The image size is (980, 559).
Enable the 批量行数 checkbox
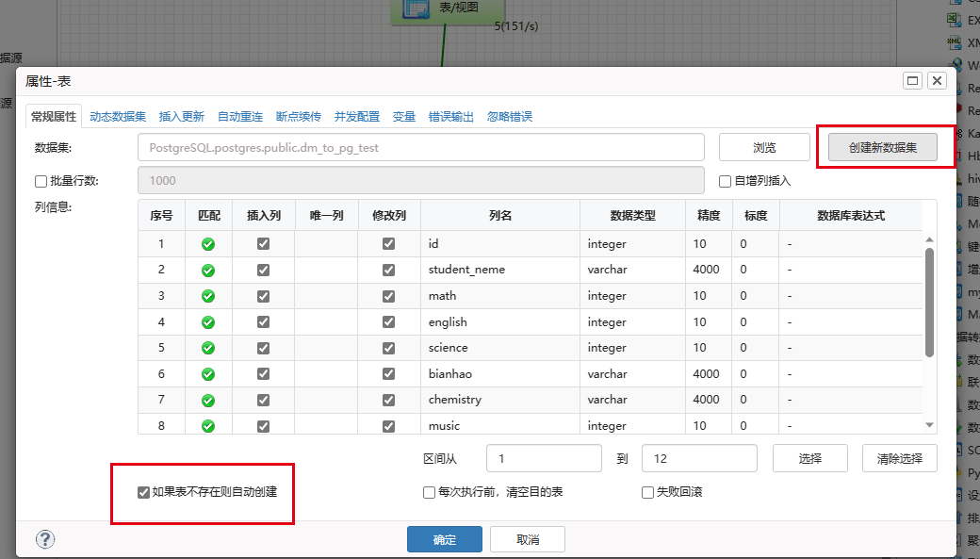click(x=39, y=180)
